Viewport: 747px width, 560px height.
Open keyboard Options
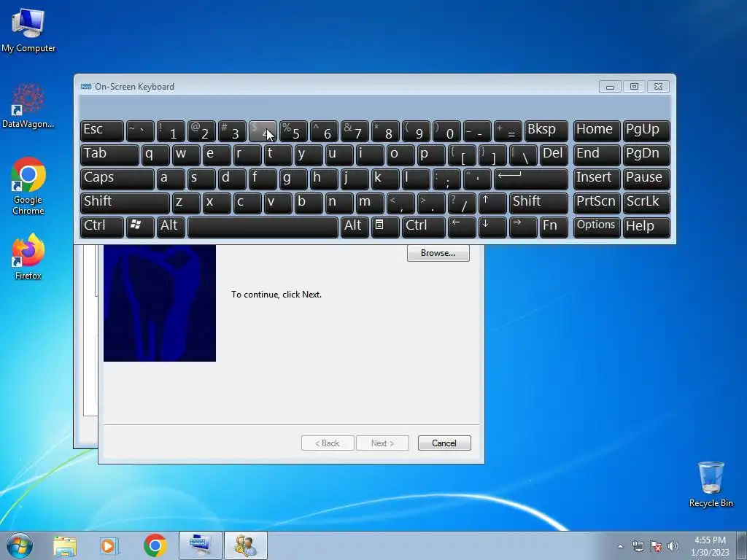[x=597, y=227]
